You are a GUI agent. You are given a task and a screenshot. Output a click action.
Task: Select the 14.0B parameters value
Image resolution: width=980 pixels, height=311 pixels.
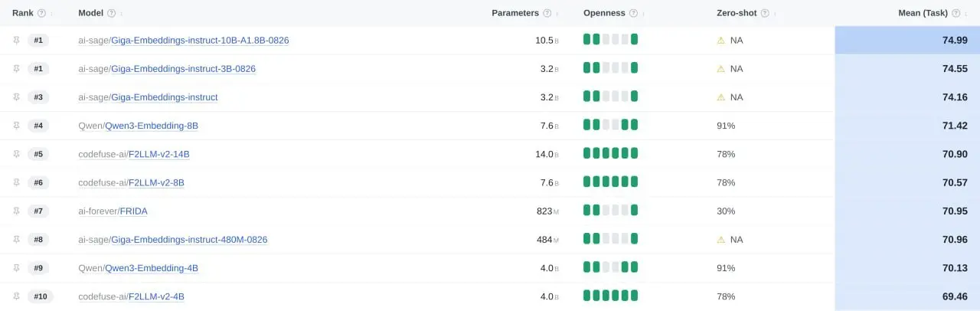point(547,154)
